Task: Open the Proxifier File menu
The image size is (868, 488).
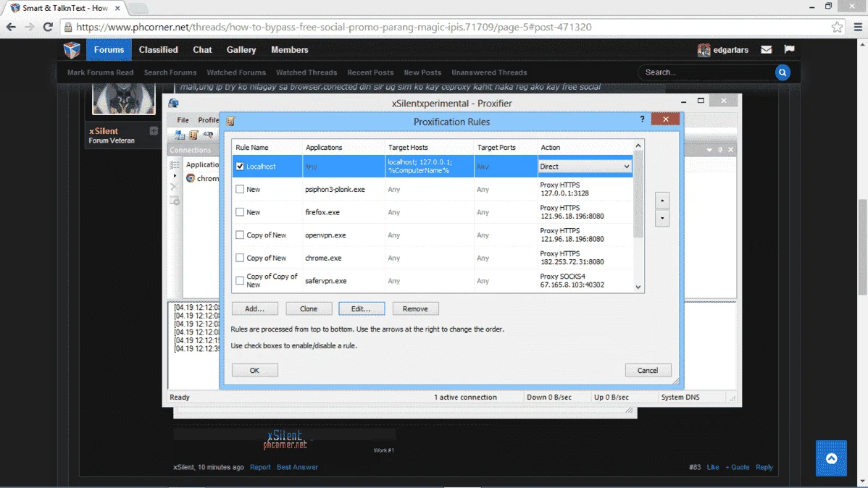Action: pos(183,120)
